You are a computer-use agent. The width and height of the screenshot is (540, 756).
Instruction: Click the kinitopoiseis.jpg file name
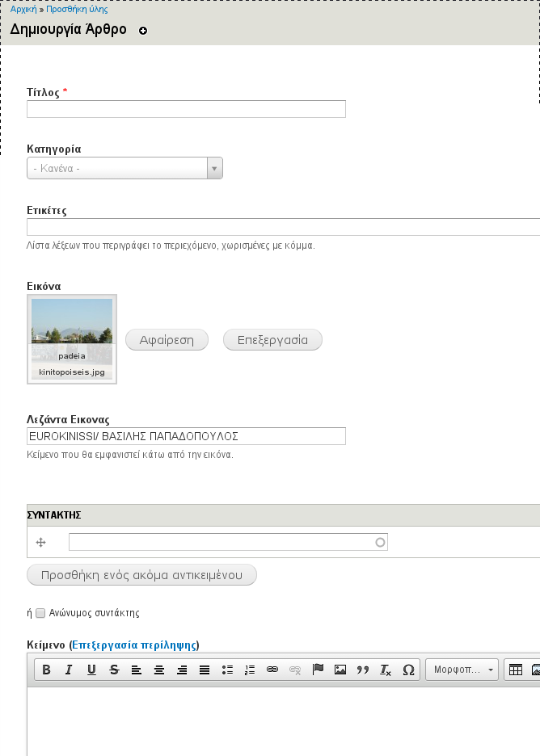point(72,372)
